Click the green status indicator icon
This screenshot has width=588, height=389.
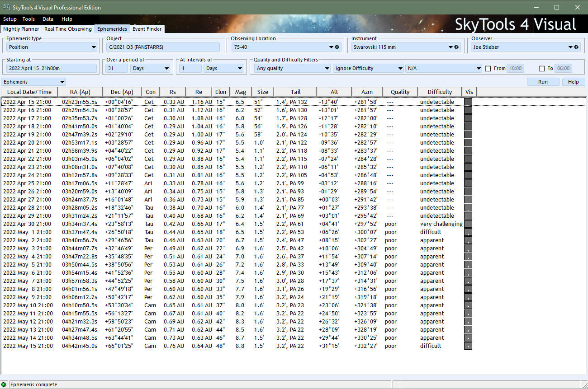[4, 384]
